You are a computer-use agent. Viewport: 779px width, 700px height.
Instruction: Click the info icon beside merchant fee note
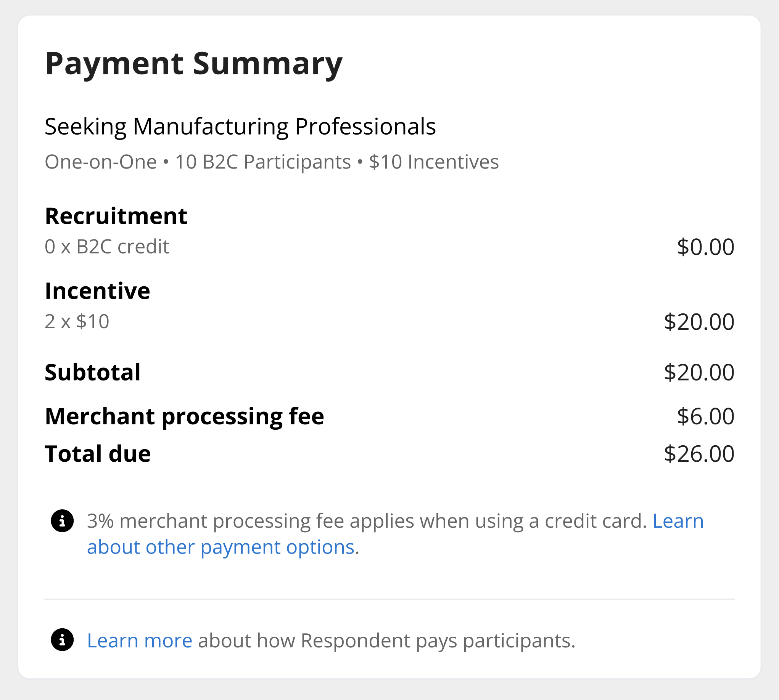point(62,521)
